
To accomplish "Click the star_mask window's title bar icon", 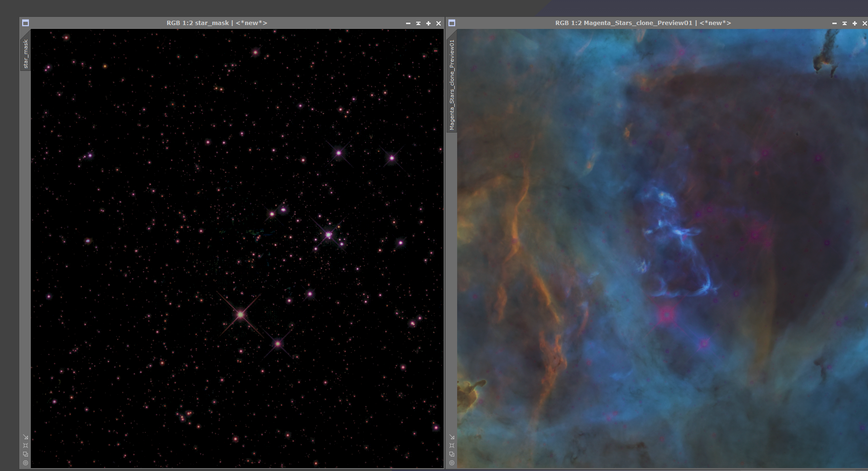I will click(x=26, y=23).
